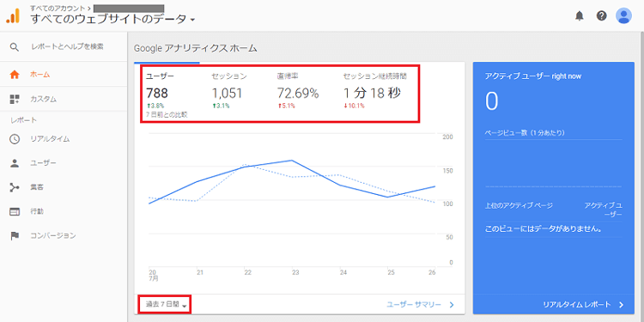
Task: Open 行動 reports section
Action: point(64,212)
